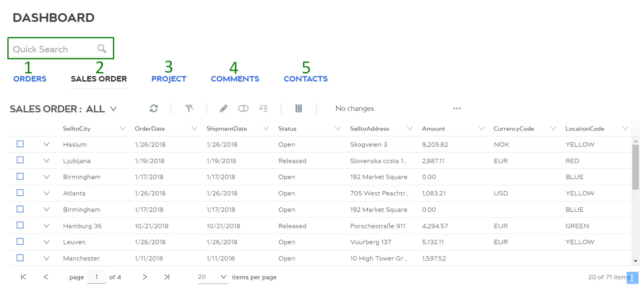Open the column chooser icon
Viewport: 644px width, 289px height.
(299, 109)
